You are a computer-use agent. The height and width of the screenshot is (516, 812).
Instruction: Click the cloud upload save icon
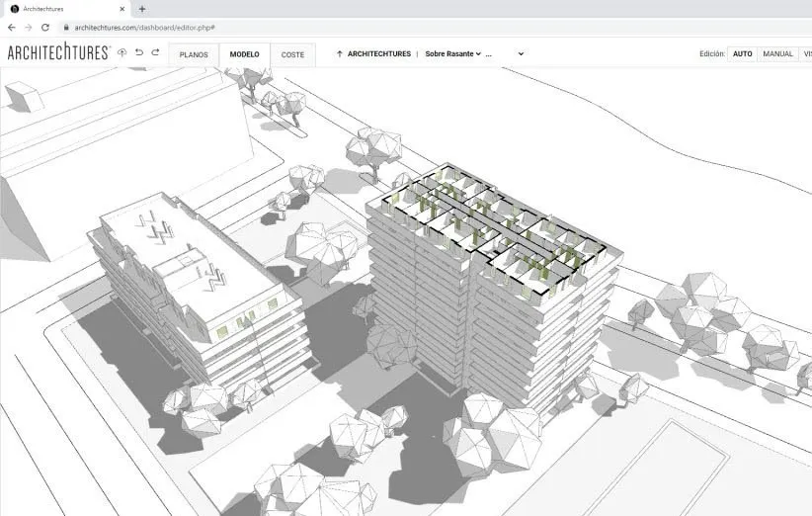[122, 53]
